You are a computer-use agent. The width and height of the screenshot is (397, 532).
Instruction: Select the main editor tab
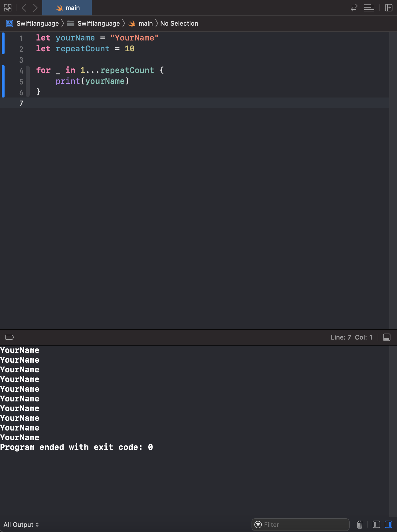tap(67, 8)
